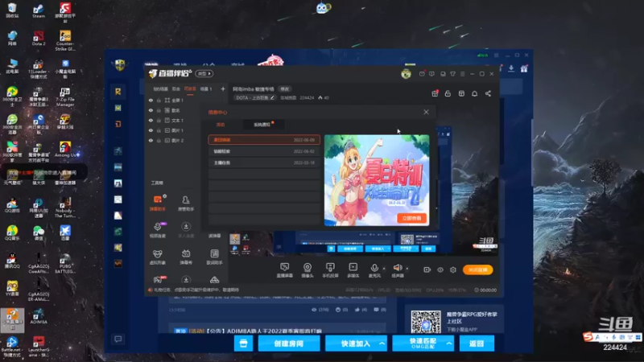Click the 修改 button beside room title
644x362 pixels.
[x=285, y=89]
